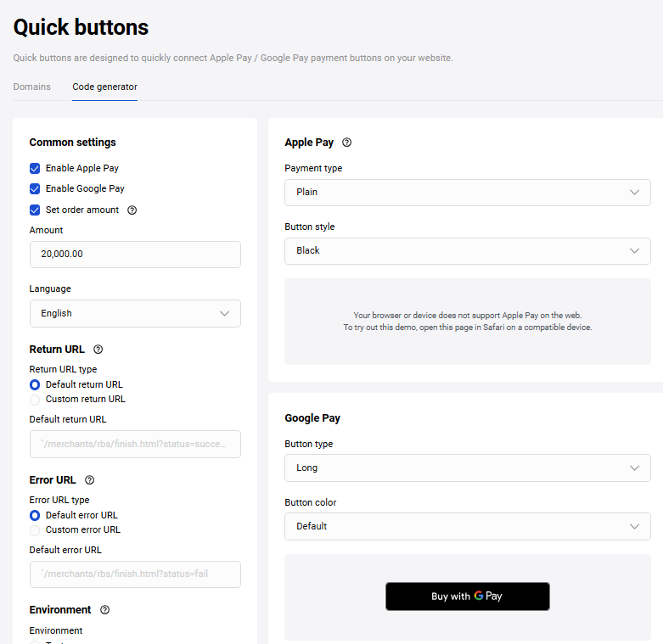Uncheck the Enable Google Pay checkbox

35,189
